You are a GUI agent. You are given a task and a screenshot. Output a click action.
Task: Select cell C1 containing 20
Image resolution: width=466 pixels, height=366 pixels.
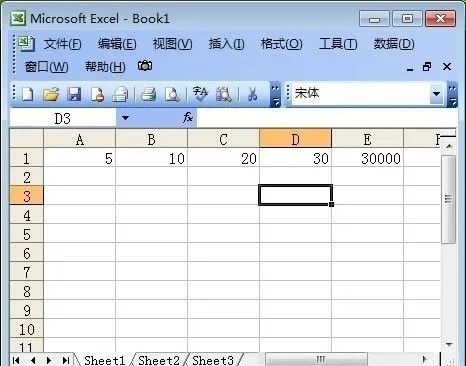click(x=224, y=158)
